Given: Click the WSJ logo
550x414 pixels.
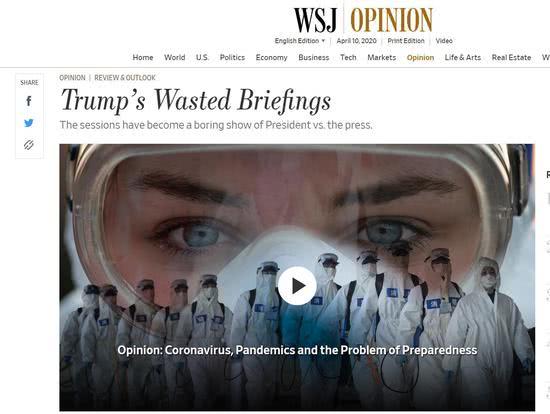Looking at the screenshot, I should pyautogui.click(x=315, y=20).
